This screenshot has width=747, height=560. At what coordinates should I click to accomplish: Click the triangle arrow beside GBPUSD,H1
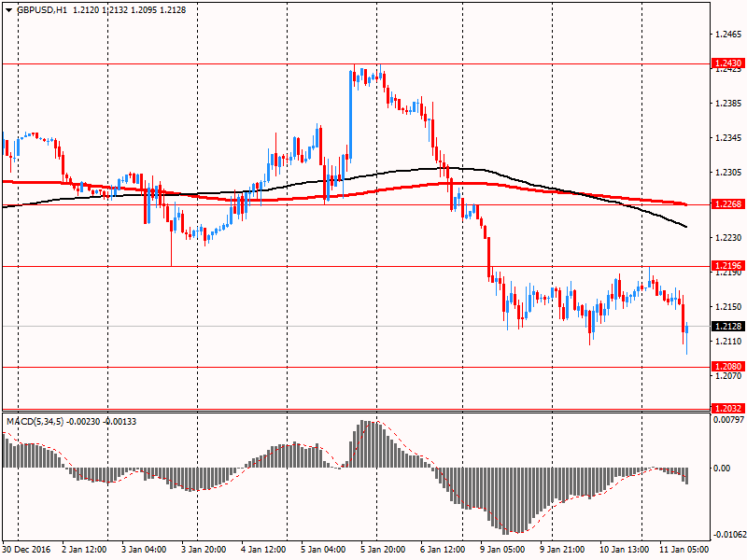(8, 9)
